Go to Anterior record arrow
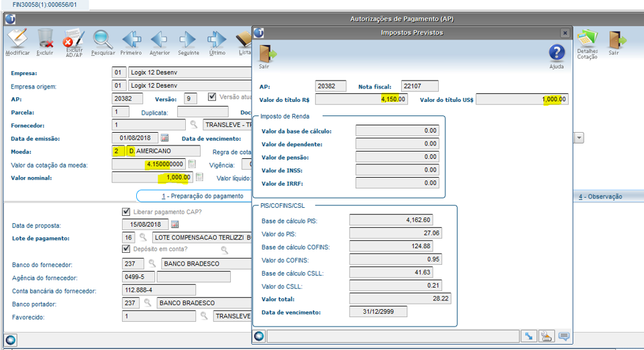This screenshot has height=350, width=644. [x=160, y=39]
